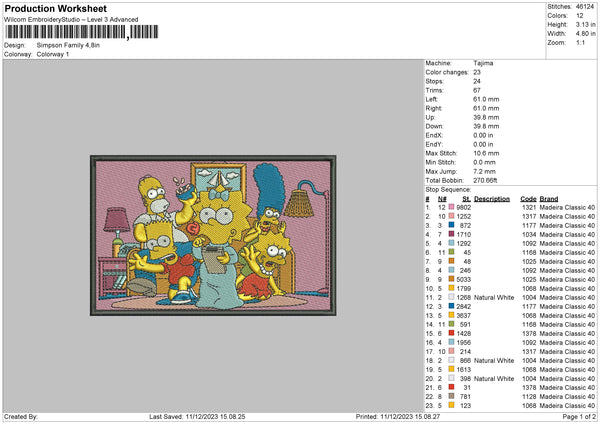Click the red swatch beside 31 stitches

pyautogui.click(x=452, y=387)
